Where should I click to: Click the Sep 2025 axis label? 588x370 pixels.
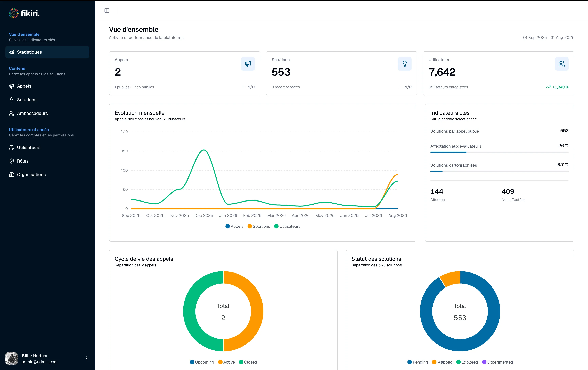[131, 216]
